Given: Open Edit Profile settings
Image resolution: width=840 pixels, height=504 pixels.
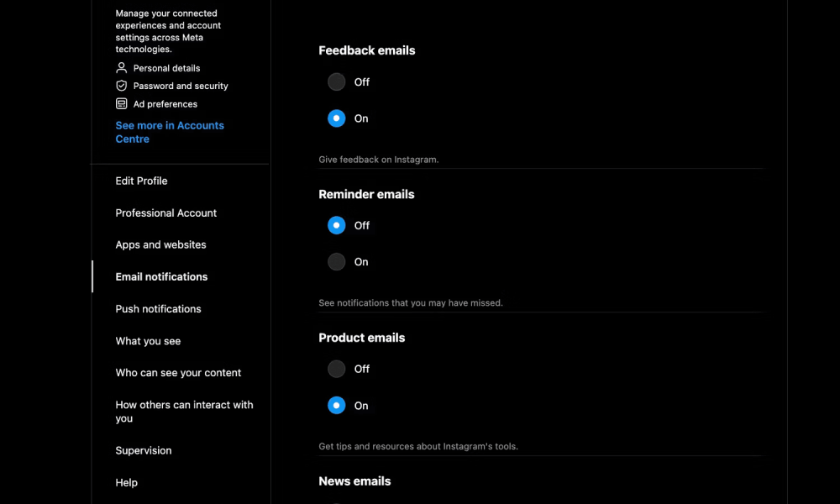Looking at the screenshot, I should (141, 181).
